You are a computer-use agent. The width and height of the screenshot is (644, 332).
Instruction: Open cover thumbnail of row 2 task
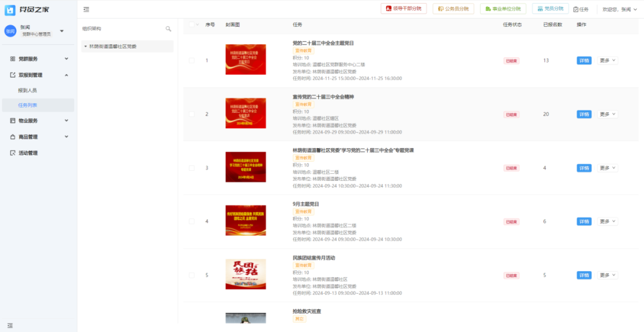pyautogui.click(x=246, y=113)
